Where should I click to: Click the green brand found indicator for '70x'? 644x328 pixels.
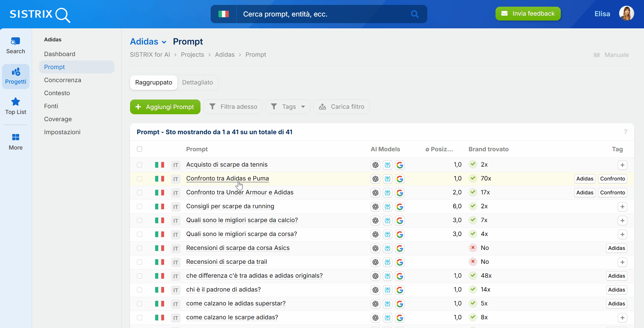pyautogui.click(x=473, y=178)
